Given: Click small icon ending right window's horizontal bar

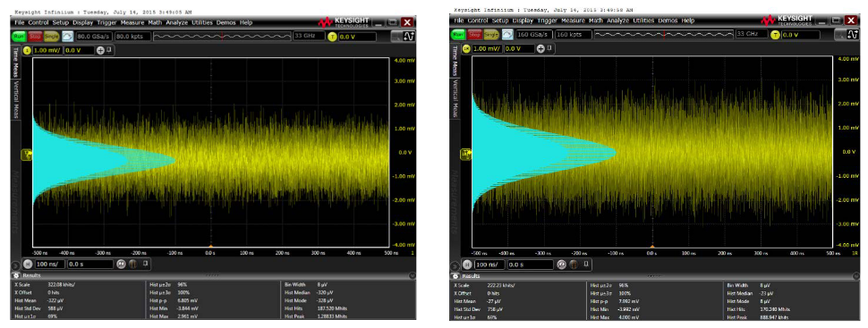Looking at the screenshot, I should (x=586, y=264).
